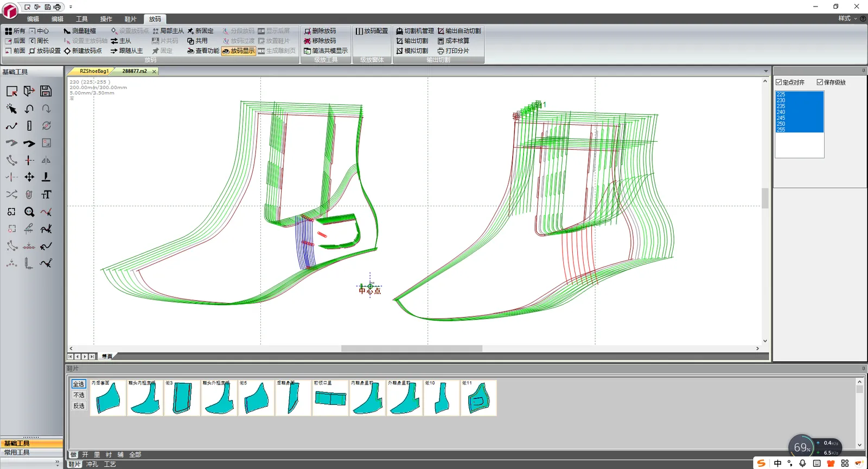Click 新建放码点 new grading point
The width and height of the screenshot is (868, 469).
pyautogui.click(x=82, y=50)
